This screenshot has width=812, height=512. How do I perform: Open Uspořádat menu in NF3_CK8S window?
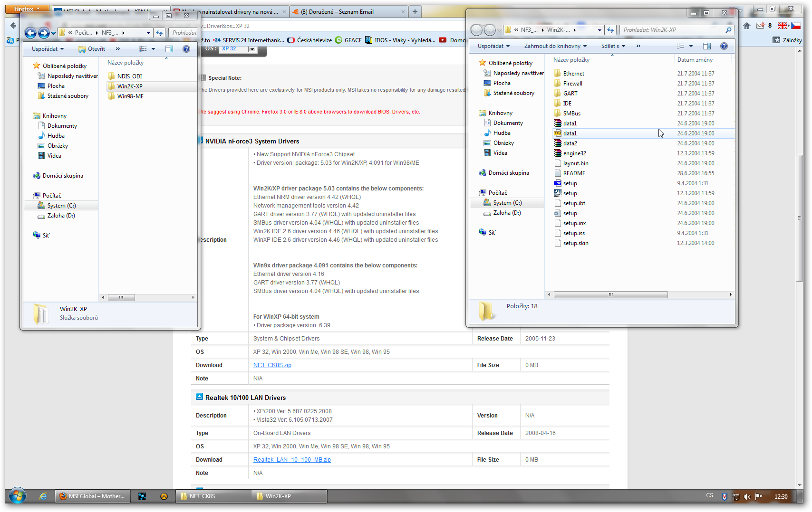(48, 49)
